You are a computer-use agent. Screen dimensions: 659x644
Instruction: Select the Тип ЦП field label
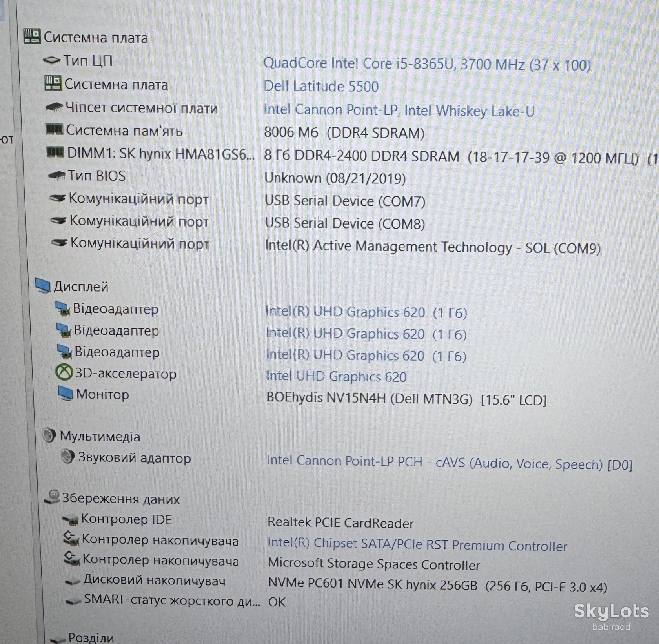tap(88, 60)
